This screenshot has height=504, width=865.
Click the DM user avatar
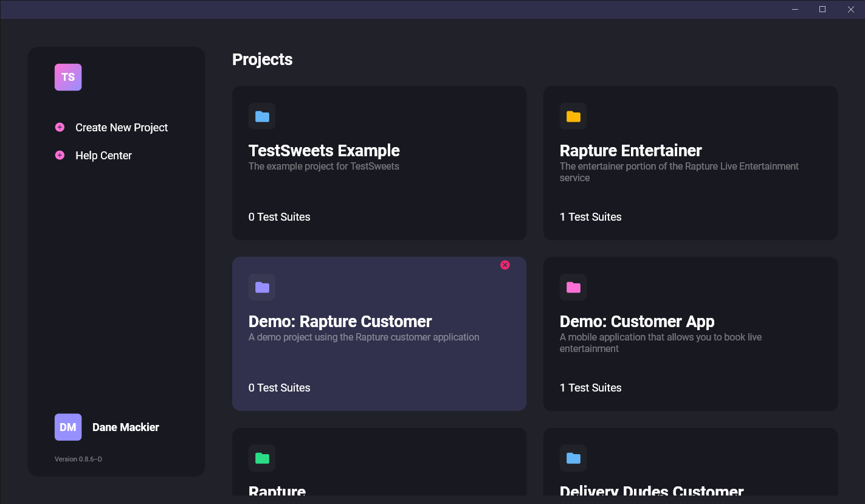point(68,427)
